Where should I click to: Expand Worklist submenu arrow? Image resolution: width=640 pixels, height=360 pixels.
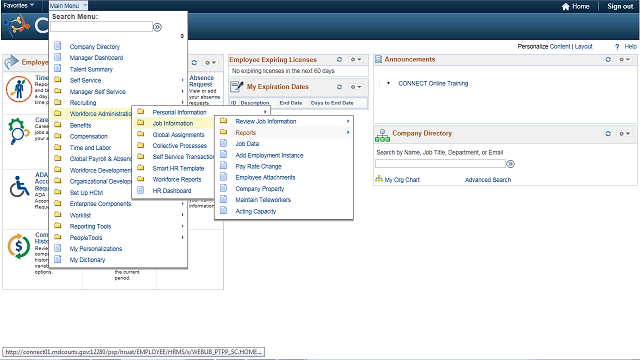[182, 215]
